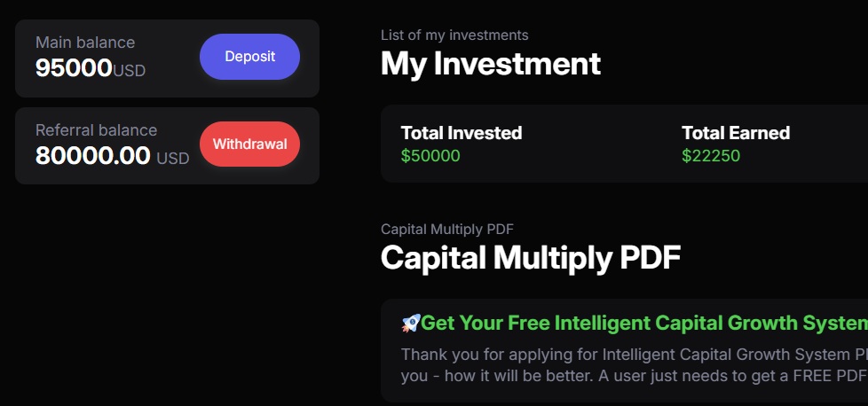868x406 pixels.
Task: Click the Deposit button
Action: pos(249,57)
